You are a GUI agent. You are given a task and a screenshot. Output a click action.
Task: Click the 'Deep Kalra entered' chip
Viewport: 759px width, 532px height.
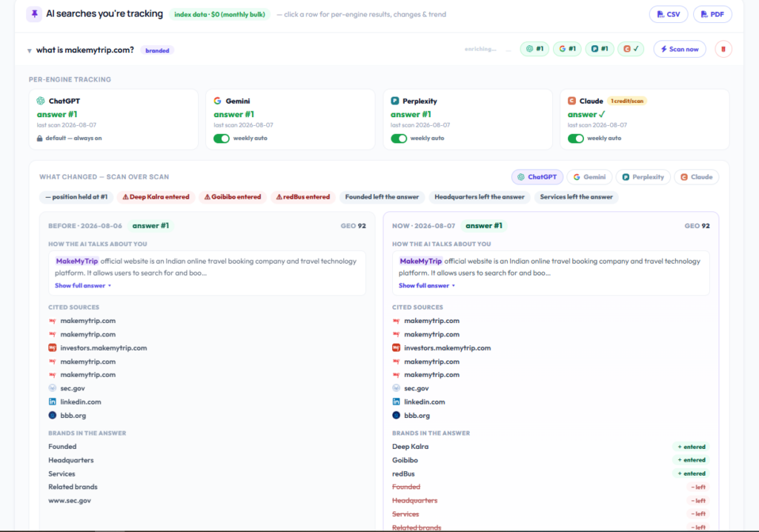[156, 197]
